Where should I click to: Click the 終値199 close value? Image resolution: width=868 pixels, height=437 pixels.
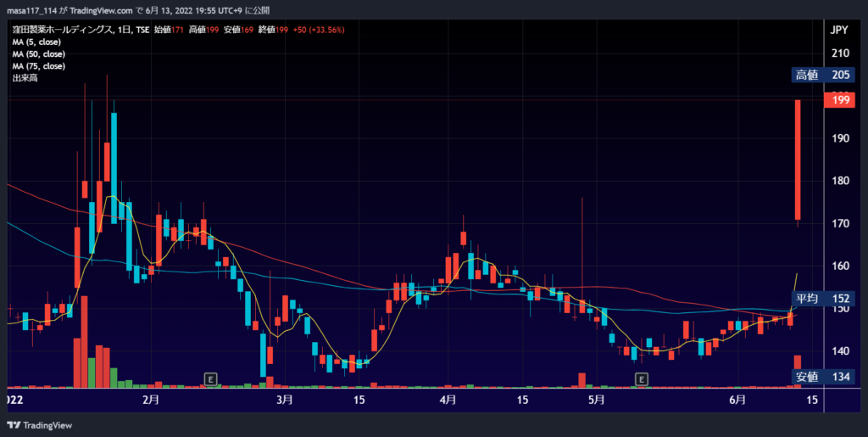[x=274, y=31]
